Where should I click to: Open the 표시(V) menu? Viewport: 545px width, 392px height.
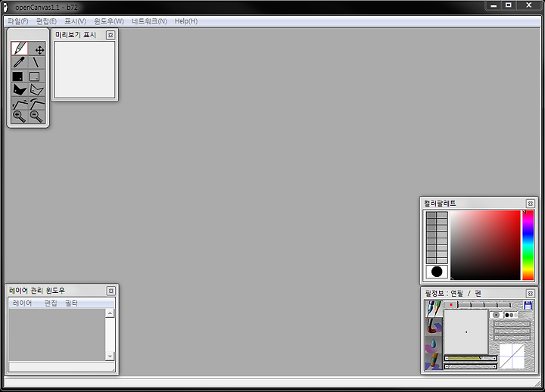pyautogui.click(x=76, y=21)
